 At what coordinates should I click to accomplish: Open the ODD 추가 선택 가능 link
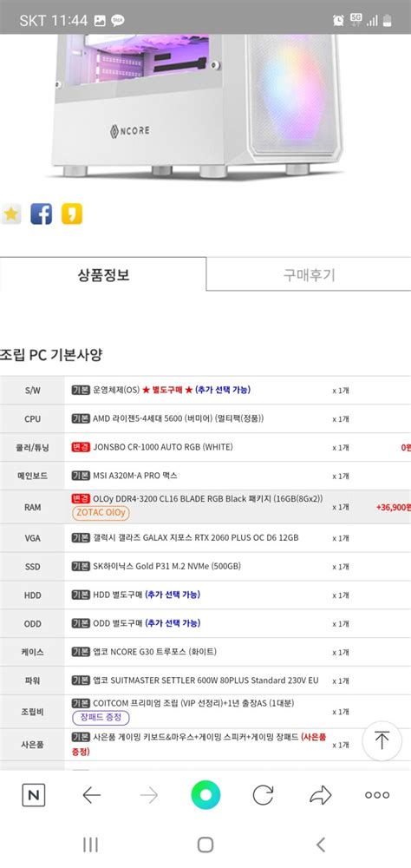tap(173, 623)
